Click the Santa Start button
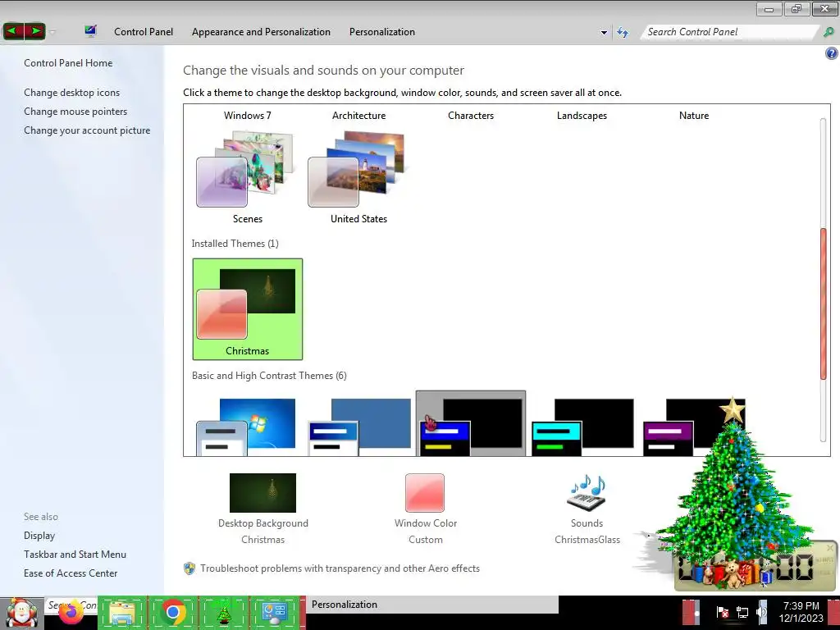Screen dimensions: 840x630 click(x=21, y=613)
